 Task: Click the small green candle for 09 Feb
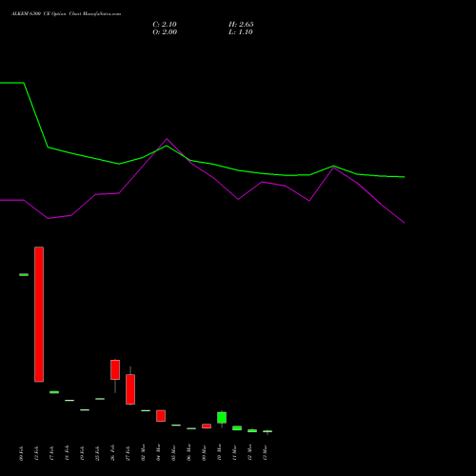pos(24,275)
